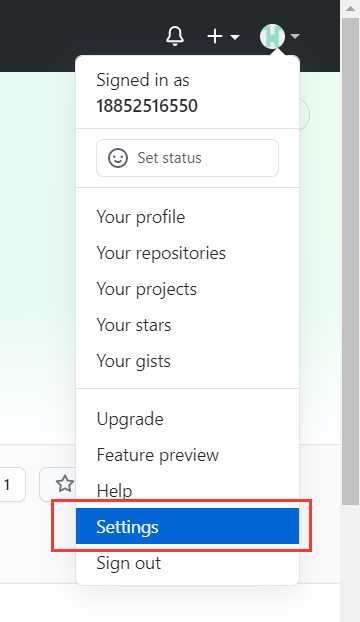Click the scrollbar up arrow

coord(350,9)
